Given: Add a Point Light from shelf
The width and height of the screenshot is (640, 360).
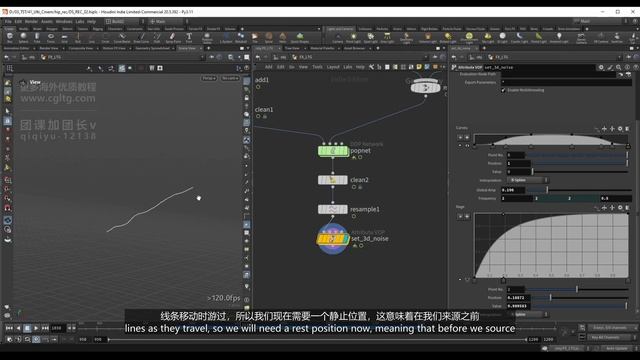Looking at the screenshot, I should coord(353,38).
